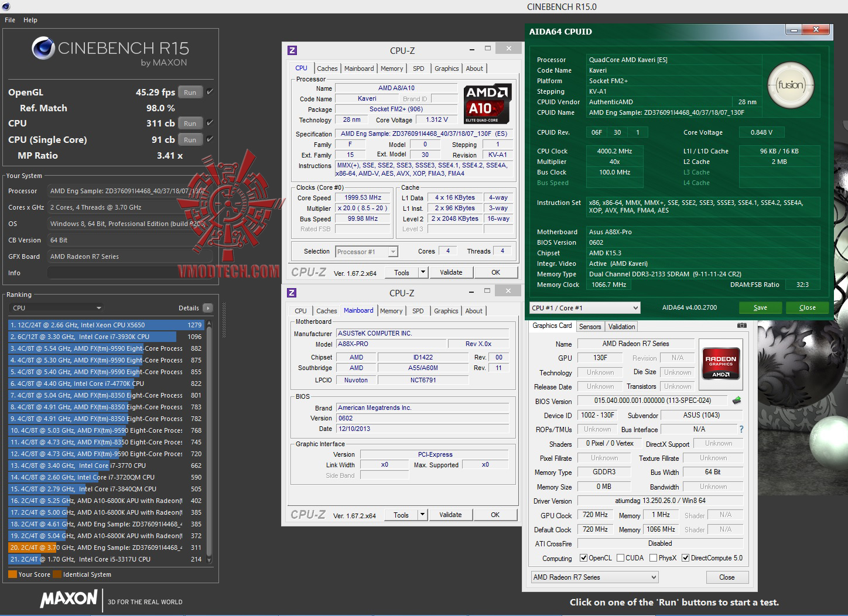The height and width of the screenshot is (616, 848).
Task: Switch to Caches tab in upper CPU-Z
Action: point(327,69)
